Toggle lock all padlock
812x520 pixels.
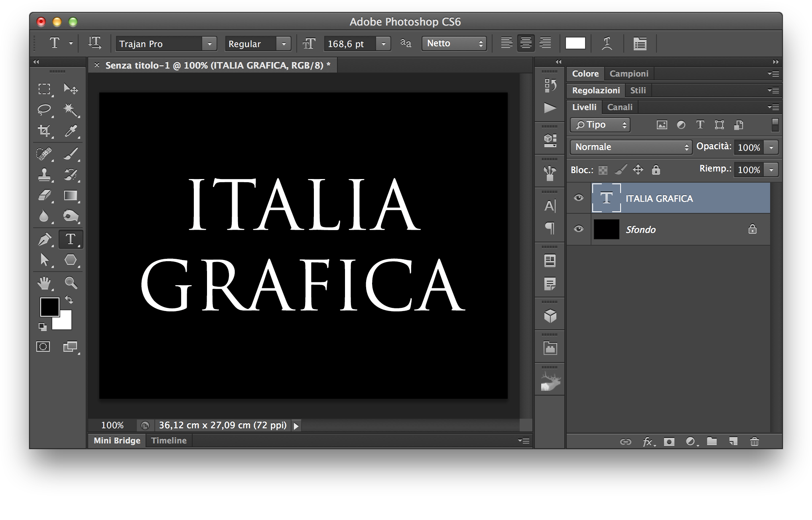coord(656,170)
